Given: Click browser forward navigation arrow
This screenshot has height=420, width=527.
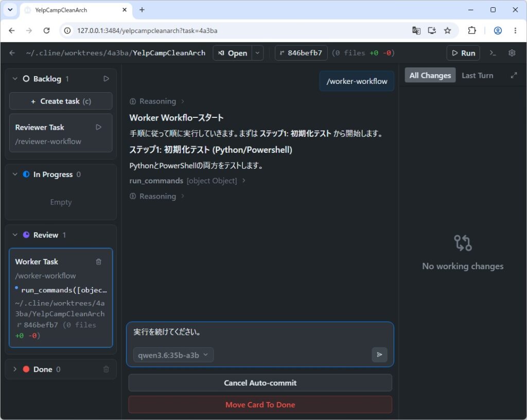Looking at the screenshot, I should [x=29, y=30].
